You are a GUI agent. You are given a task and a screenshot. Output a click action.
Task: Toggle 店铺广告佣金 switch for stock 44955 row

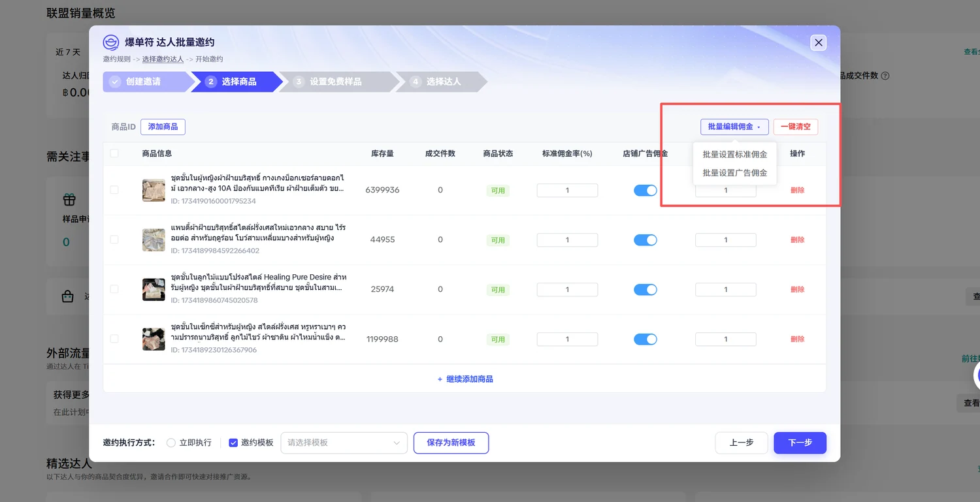645,240
